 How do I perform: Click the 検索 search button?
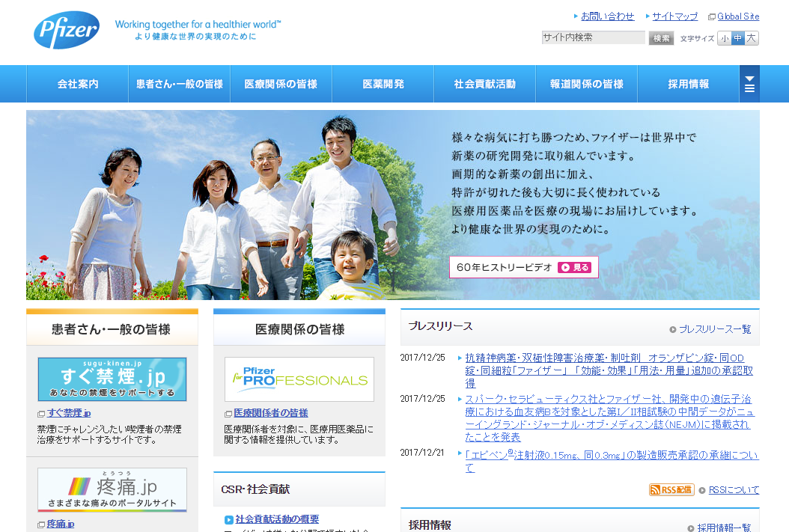tap(661, 38)
